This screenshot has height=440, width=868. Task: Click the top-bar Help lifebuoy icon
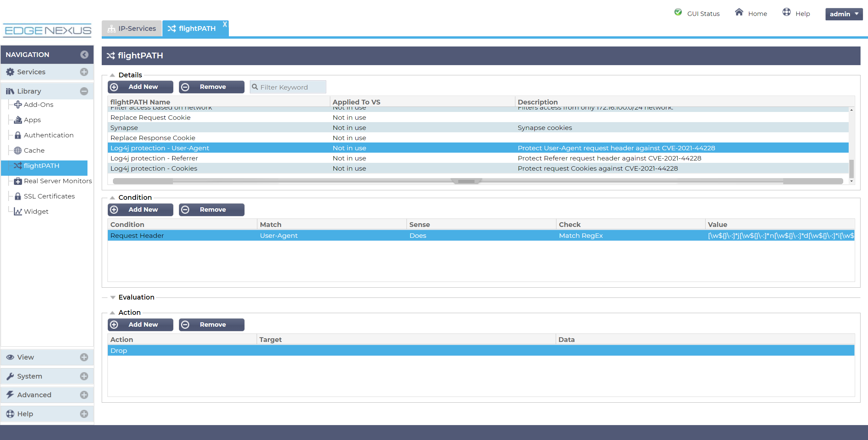(x=787, y=12)
